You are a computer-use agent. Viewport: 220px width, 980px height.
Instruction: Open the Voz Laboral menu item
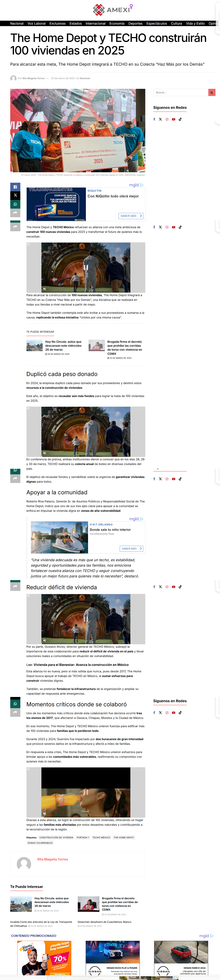[x=37, y=24]
